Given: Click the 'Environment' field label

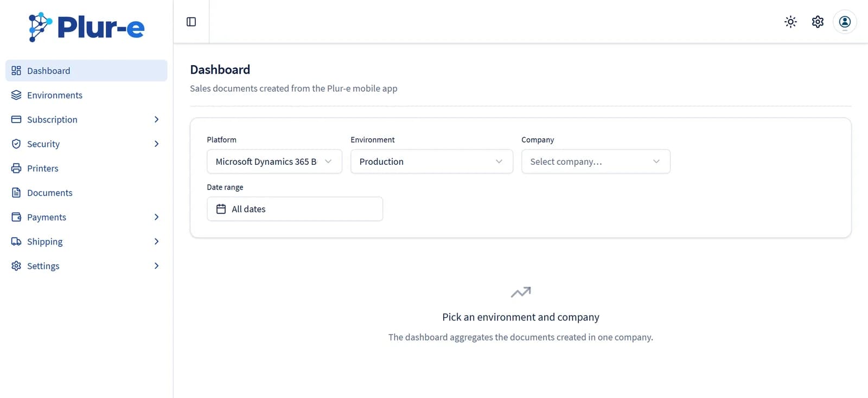Looking at the screenshot, I should (373, 139).
